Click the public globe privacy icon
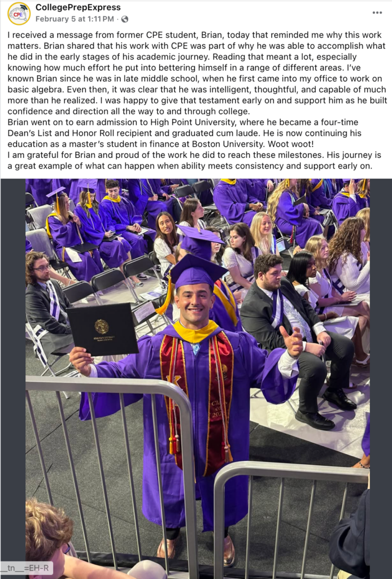This screenshot has width=392, height=579. (x=125, y=19)
